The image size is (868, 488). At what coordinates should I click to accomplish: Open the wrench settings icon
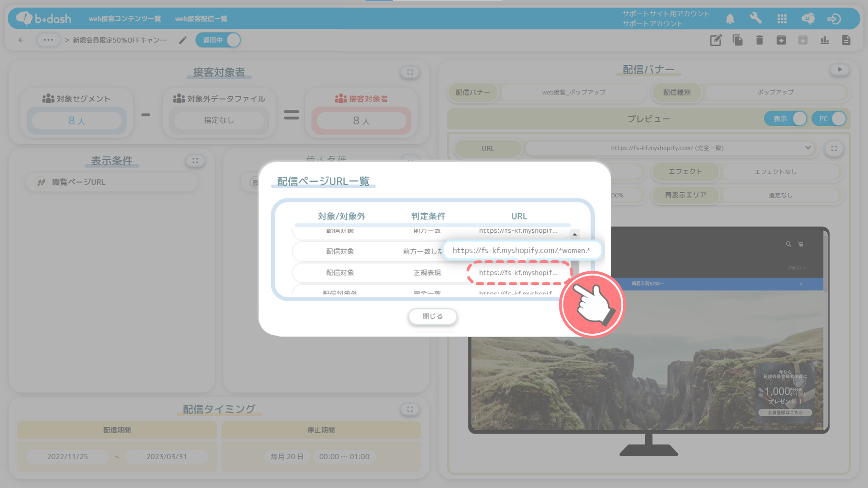click(756, 18)
